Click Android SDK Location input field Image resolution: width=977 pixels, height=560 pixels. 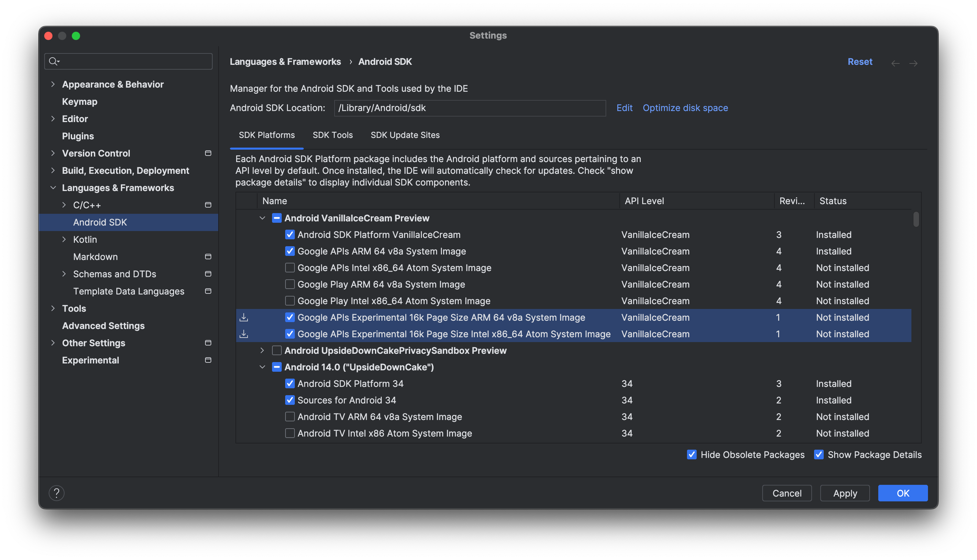(470, 107)
